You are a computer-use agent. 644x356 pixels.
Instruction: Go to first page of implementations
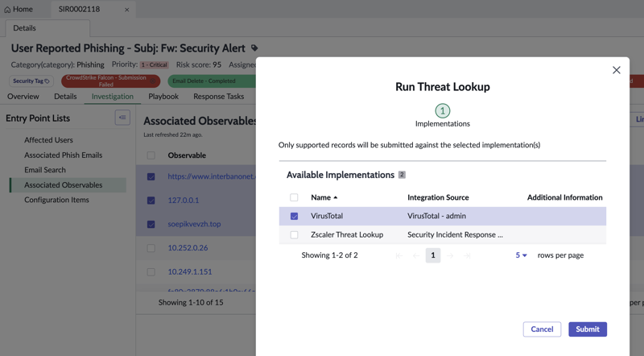click(x=398, y=255)
